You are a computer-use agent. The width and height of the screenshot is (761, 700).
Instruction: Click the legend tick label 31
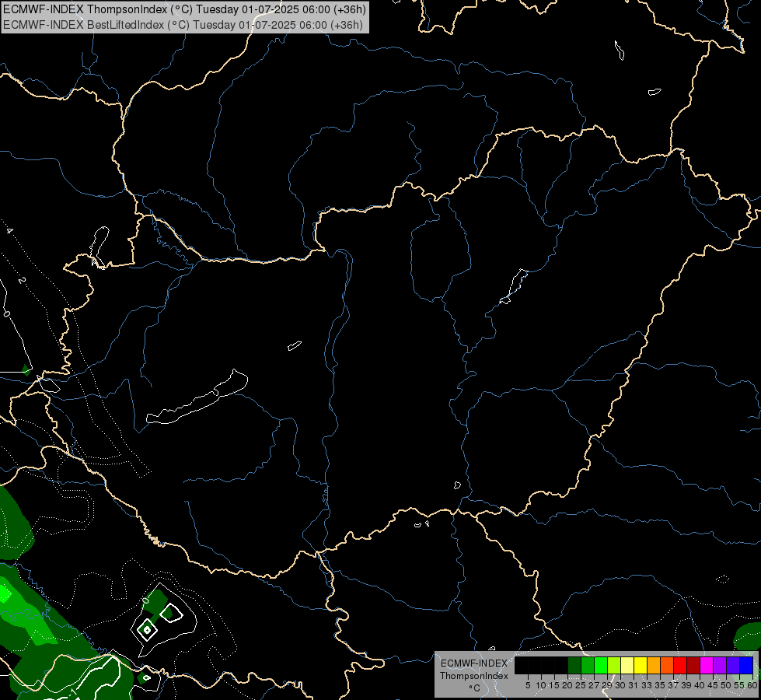[634, 685]
